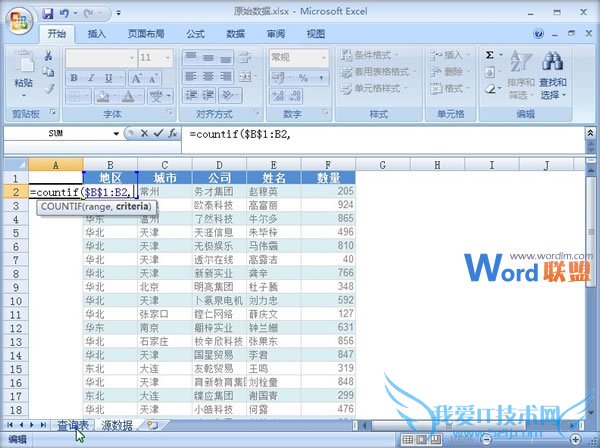Open 单元格样式 cell styles menu
This screenshot has width=600, height=448.
click(373, 89)
